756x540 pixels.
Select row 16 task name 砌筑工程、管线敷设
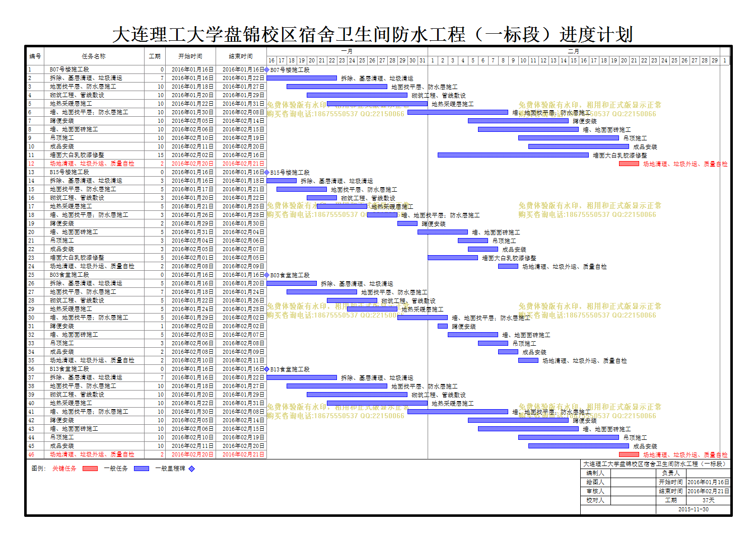coord(77,198)
